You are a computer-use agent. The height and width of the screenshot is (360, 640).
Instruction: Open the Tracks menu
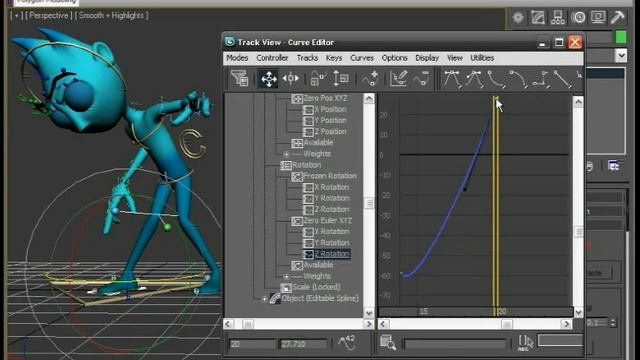coord(307,58)
